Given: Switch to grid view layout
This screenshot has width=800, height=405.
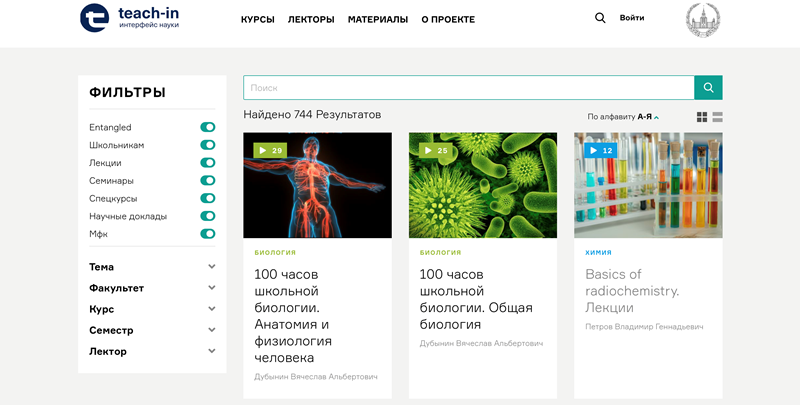Looking at the screenshot, I should (702, 117).
